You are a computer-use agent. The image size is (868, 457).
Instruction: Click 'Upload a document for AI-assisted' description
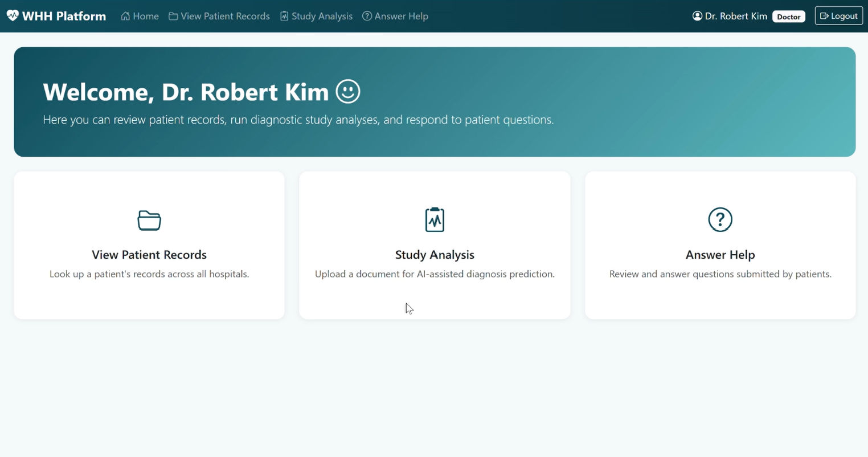pos(435,274)
